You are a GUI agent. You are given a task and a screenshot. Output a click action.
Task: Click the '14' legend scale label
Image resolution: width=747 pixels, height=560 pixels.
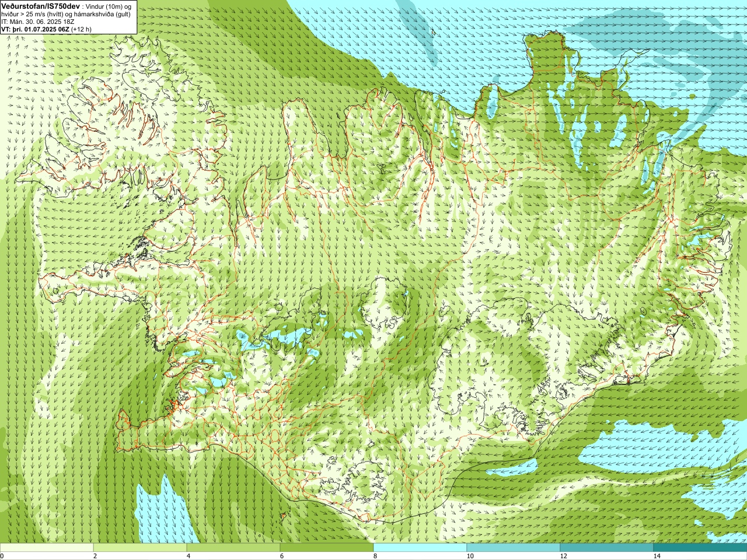pyautogui.click(x=657, y=556)
